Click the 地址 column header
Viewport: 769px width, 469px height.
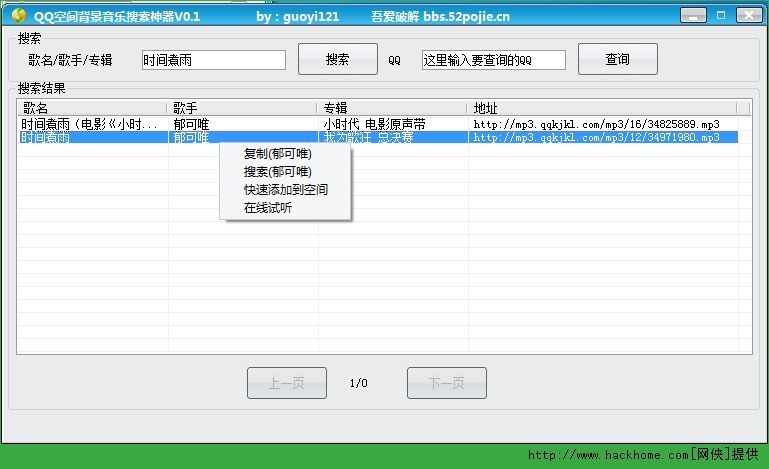click(602, 107)
